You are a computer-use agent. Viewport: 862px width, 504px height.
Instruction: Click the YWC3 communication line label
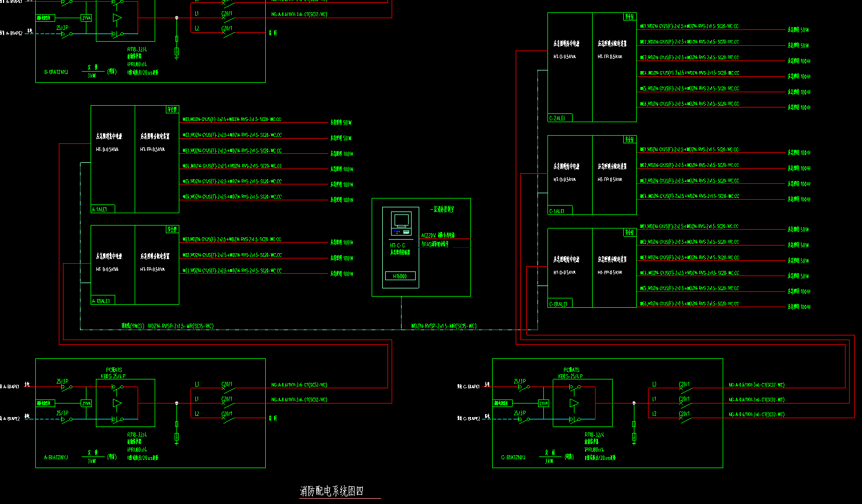click(x=133, y=325)
